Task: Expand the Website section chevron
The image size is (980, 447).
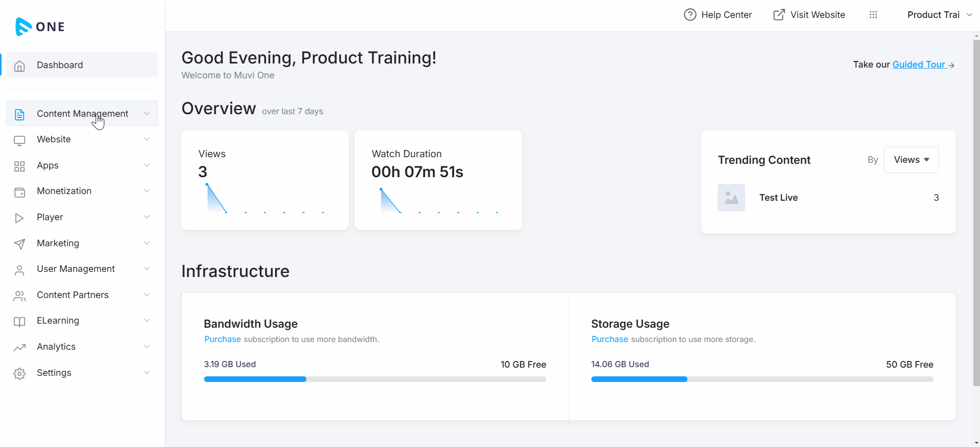Action: click(147, 139)
